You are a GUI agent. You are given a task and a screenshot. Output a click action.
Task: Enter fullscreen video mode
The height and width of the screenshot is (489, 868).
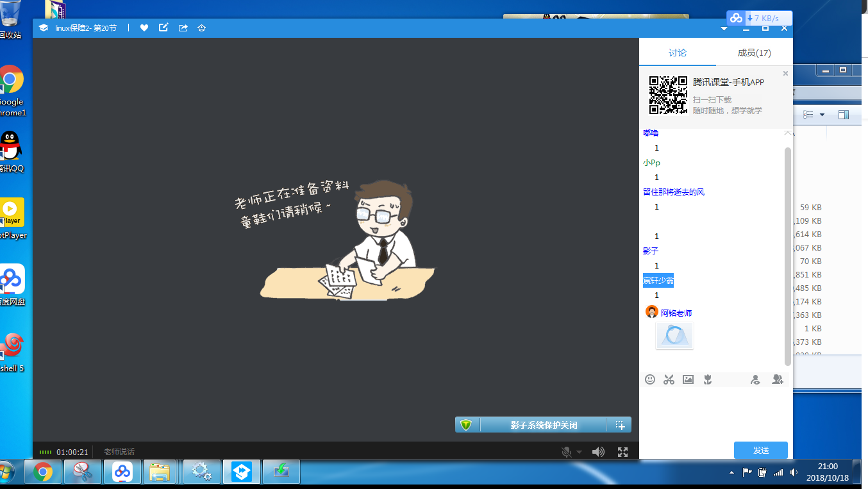[x=622, y=452]
